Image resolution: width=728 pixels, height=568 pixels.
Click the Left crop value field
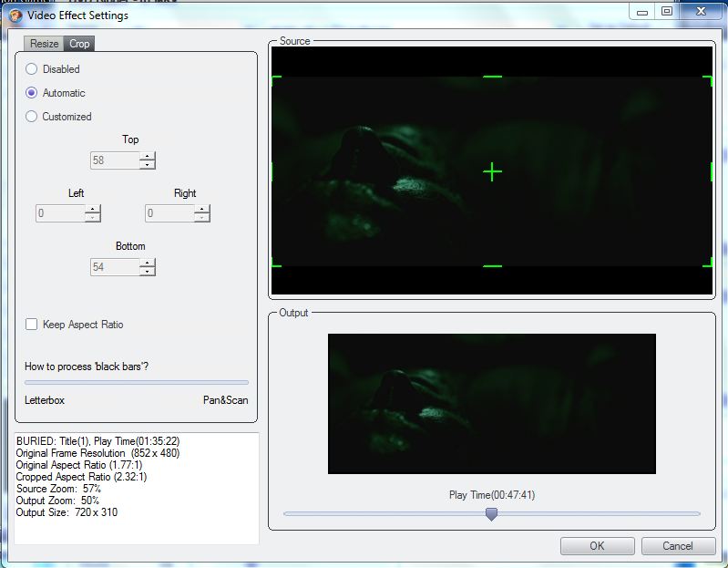(60, 213)
